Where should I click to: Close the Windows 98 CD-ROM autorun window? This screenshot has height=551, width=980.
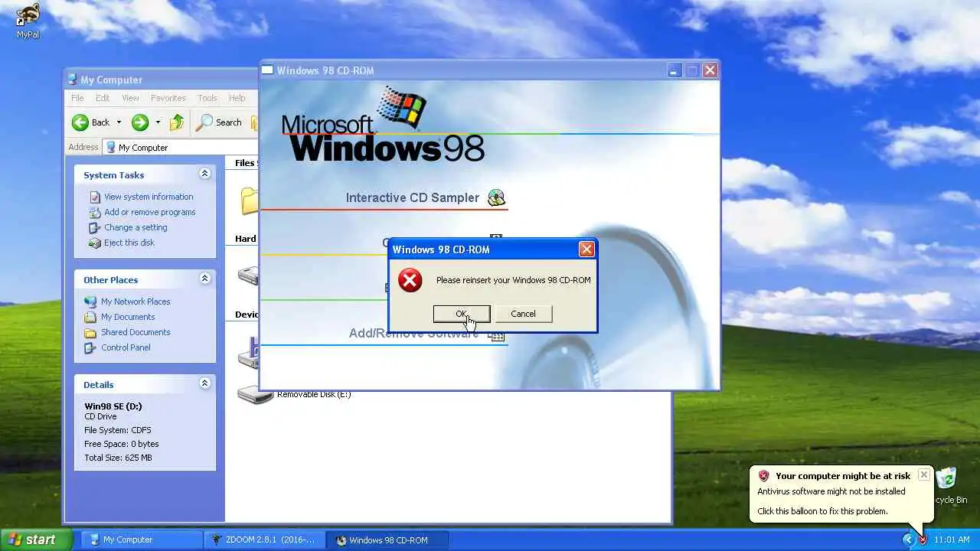710,70
